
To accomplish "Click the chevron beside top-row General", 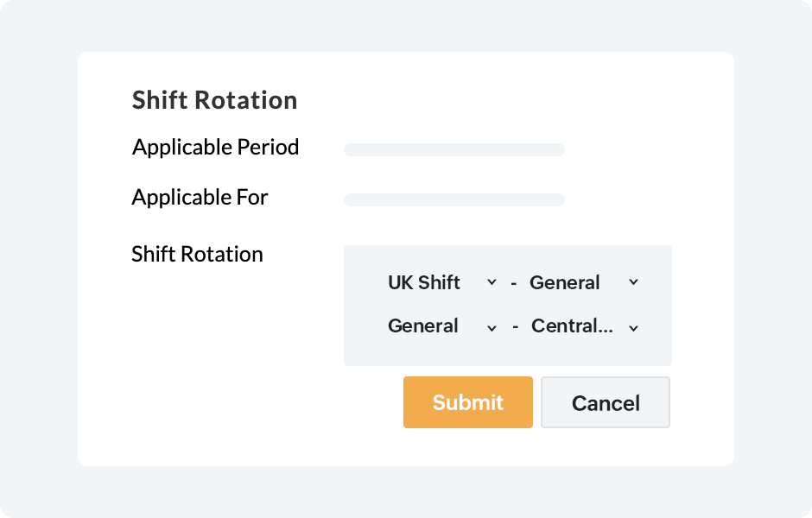I will tap(633, 282).
